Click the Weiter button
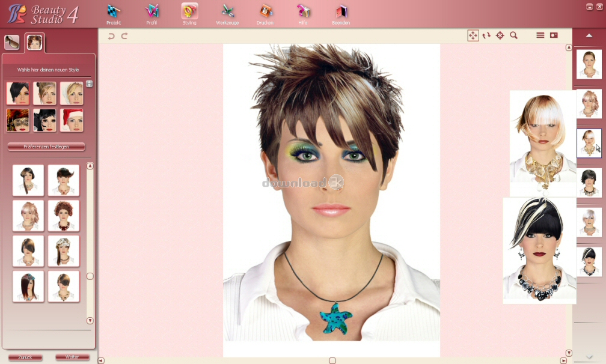 72,357
